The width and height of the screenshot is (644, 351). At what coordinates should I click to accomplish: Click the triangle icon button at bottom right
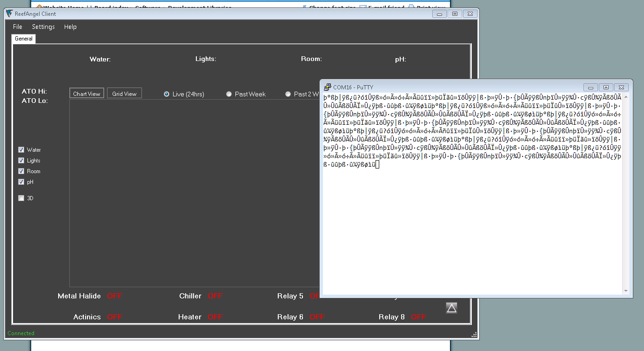click(451, 308)
